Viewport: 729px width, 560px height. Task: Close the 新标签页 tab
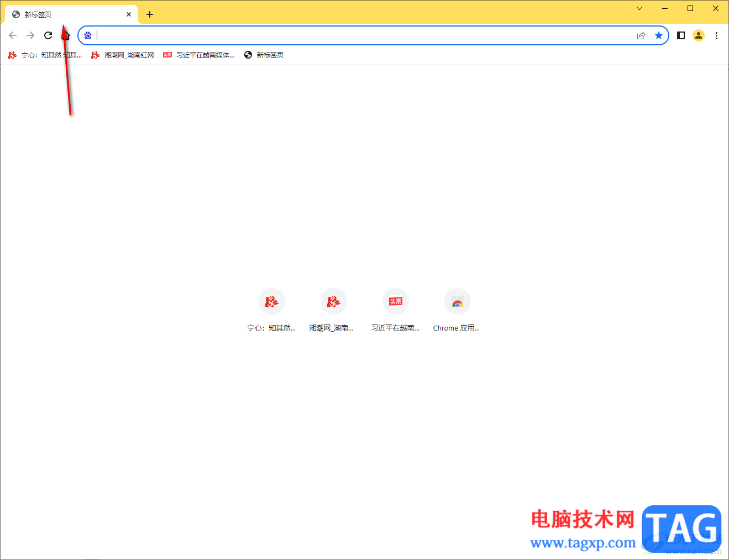pos(129,14)
